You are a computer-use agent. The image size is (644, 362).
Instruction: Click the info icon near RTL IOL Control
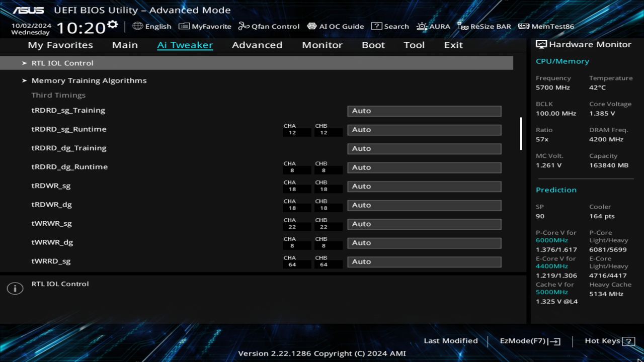[x=15, y=288]
